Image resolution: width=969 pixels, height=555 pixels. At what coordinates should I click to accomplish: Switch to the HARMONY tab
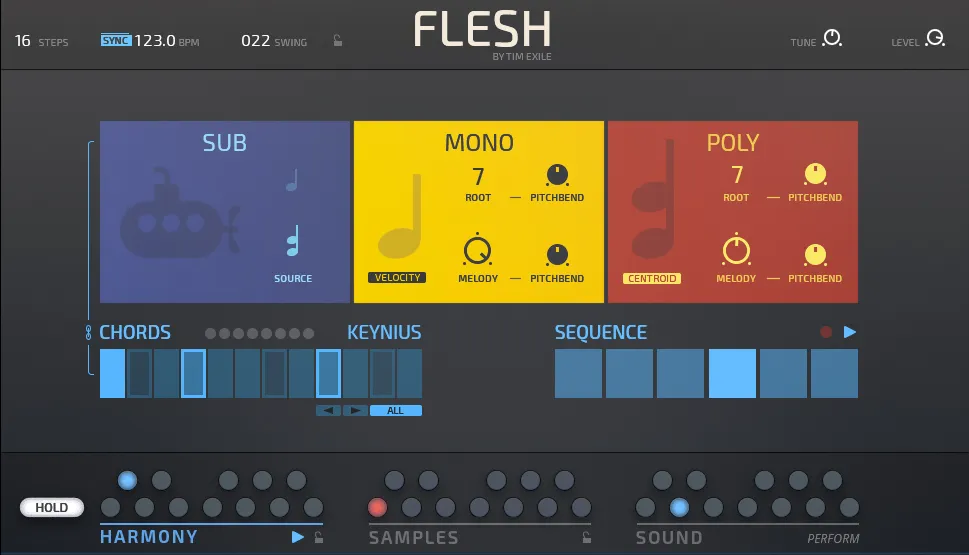tap(149, 536)
